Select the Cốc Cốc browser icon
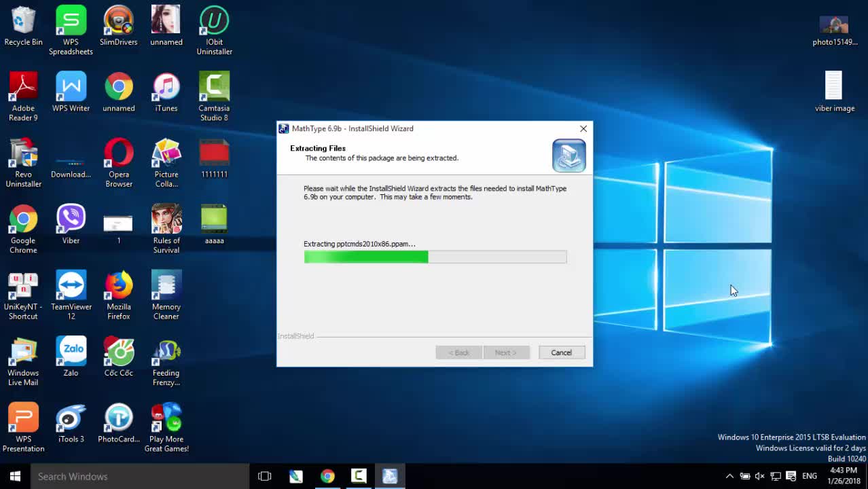 (x=119, y=357)
